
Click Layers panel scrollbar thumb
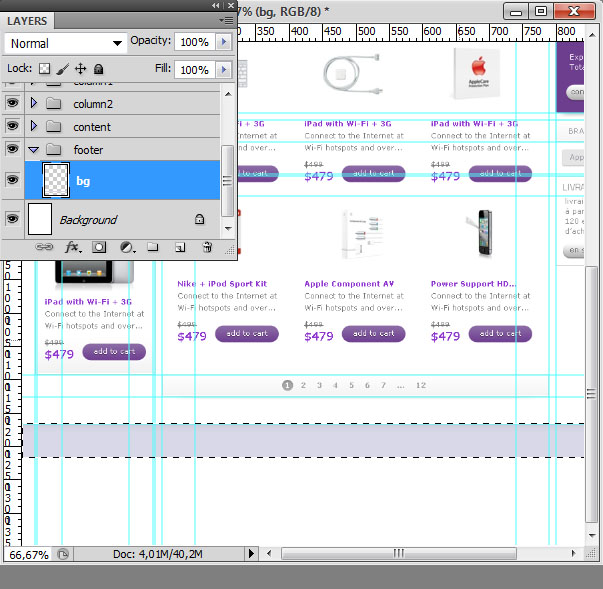(227, 181)
